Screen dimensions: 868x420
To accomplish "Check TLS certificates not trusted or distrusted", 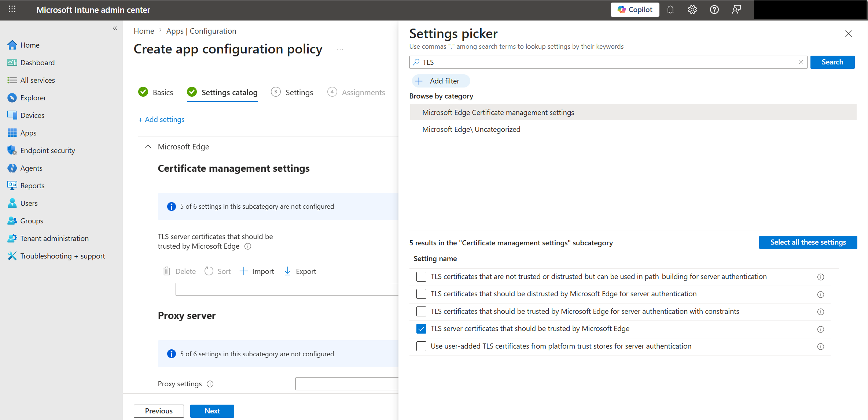I will pos(421,277).
